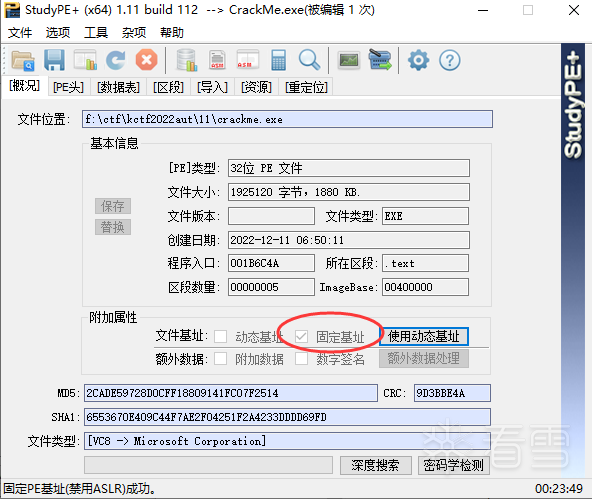This screenshot has width=592, height=499.
Task: Switch to the [重定位] tab
Action: (x=306, y=87)
